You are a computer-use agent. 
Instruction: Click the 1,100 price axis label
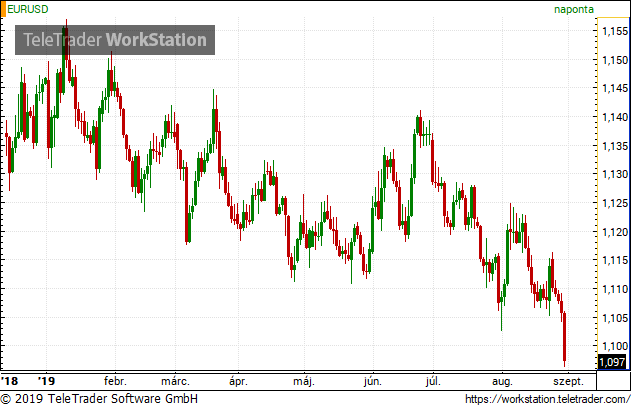(615, 346)
